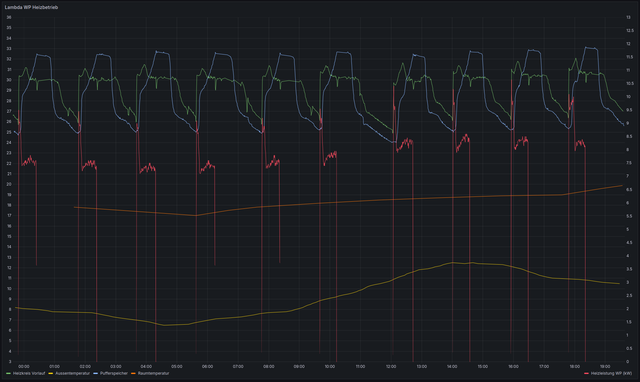The width and height of the screenshot is (640, 382).
Task: Open color picker for yellow Aussentemperatur swatch
Action: tap(51, 373)
